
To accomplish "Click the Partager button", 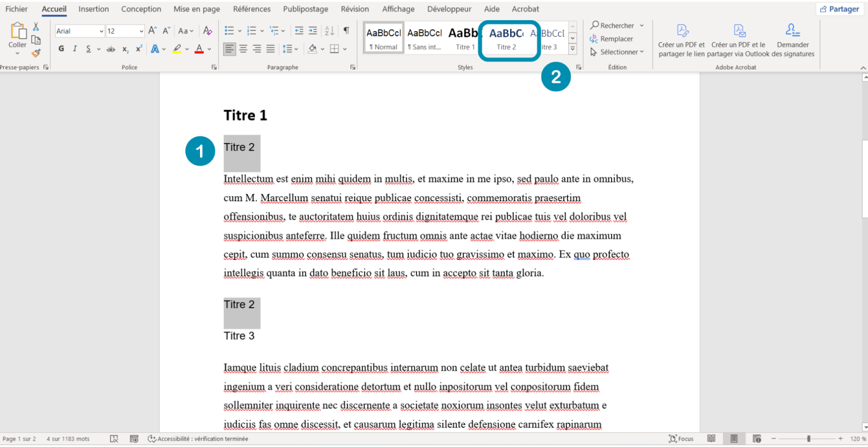I will 839,9.
